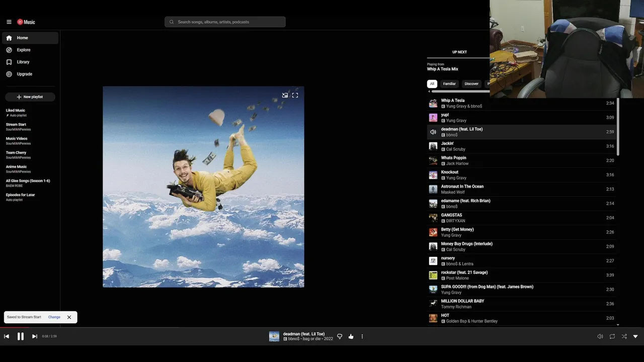Screen dimensions: 644x362
Task: Play Whats Poppin by Jack Harlow
Action: point(521,160)
